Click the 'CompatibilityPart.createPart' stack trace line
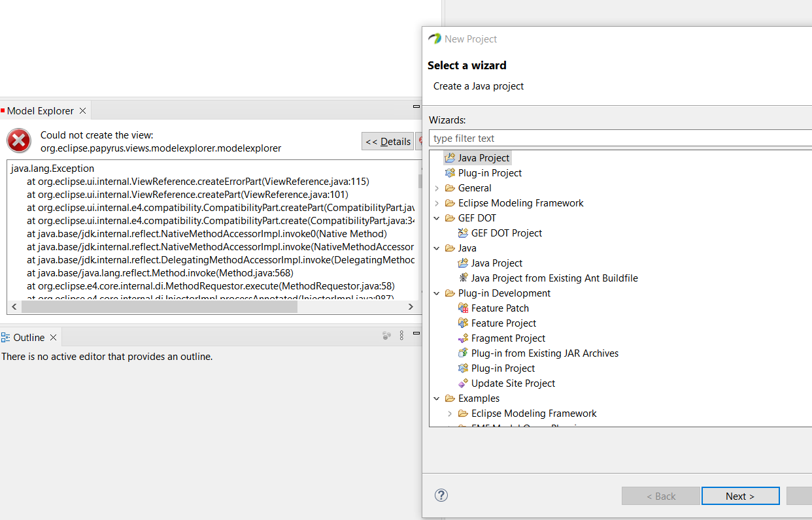This screenshot has width=812, height=520. [x=221, y=208]
